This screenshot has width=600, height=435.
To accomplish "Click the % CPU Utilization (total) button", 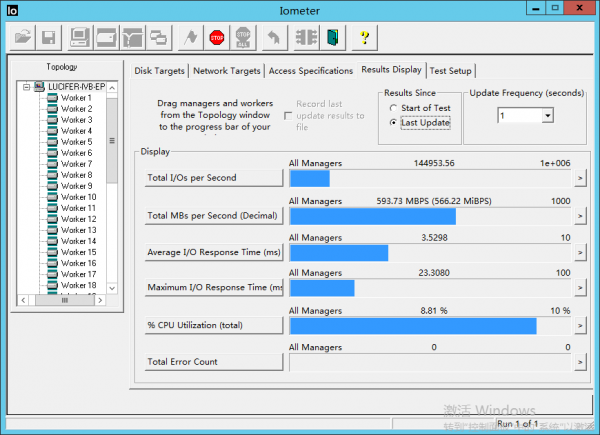I will (214, 325).
